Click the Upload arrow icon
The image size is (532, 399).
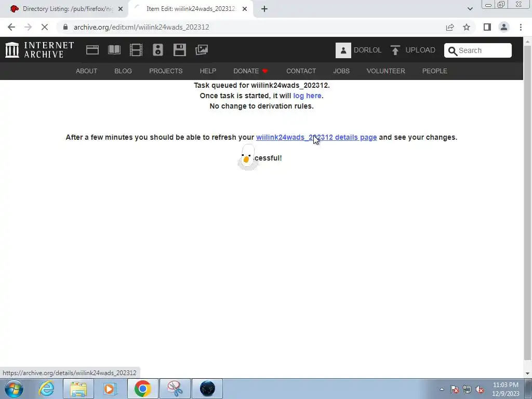(395, 50)
